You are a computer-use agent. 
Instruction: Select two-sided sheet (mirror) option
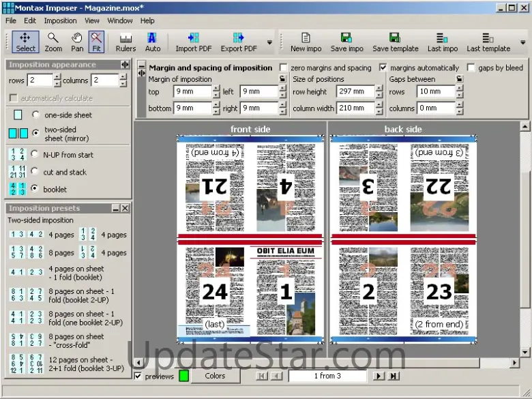[35, 133]
